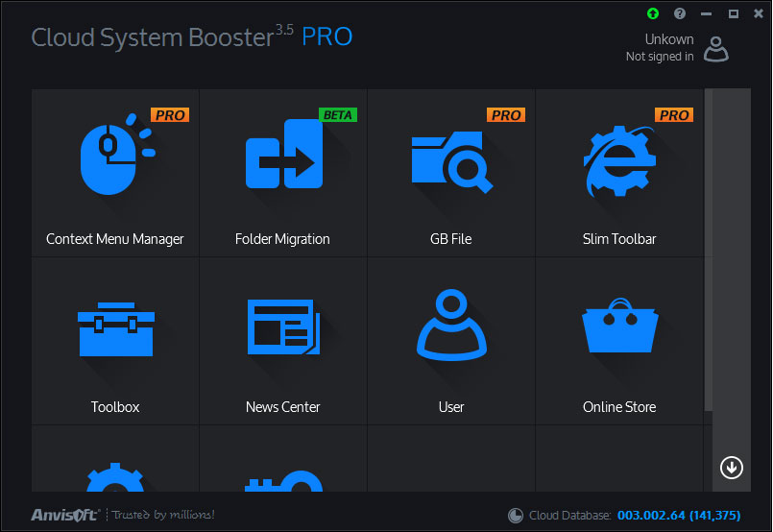Click the PRO badge on GB File
The image size is (773, 532).
click(506, 115)
